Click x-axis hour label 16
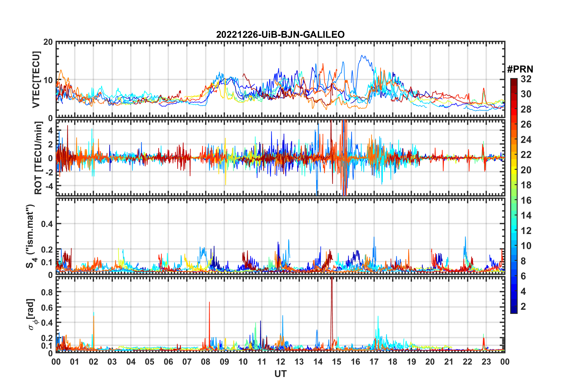The height and width of the screenshot is (392, 561). (x=355, y=362)
